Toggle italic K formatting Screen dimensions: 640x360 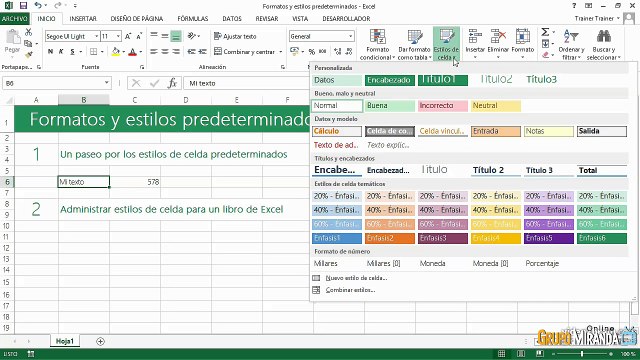pyautogui.click(x=61, y=51)
